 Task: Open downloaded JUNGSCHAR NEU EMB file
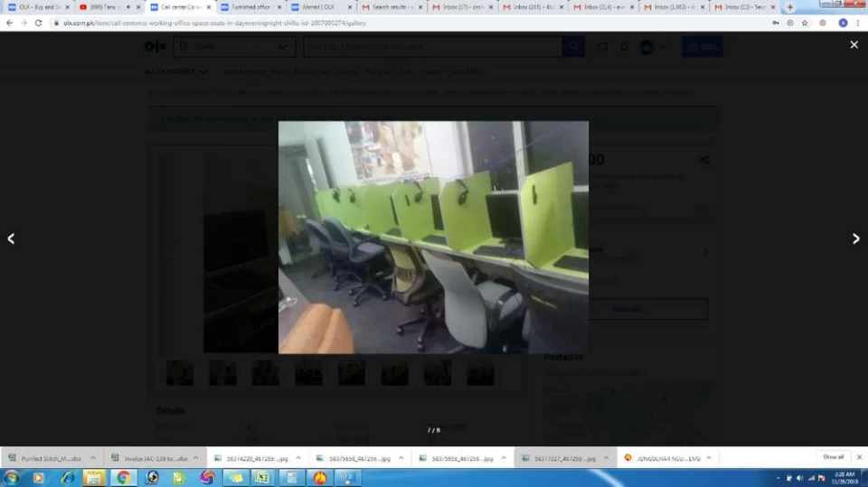[662, 458]
